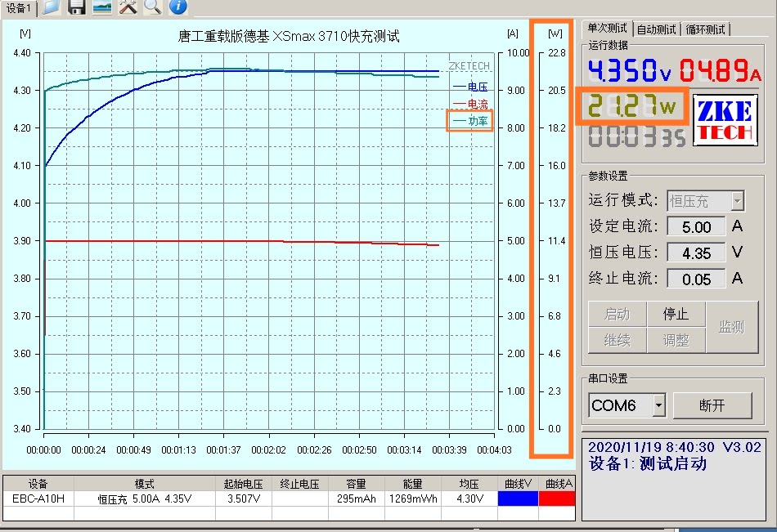777x532 pixels.
Task: Click the 容量 column header
Action: [357, 484]
